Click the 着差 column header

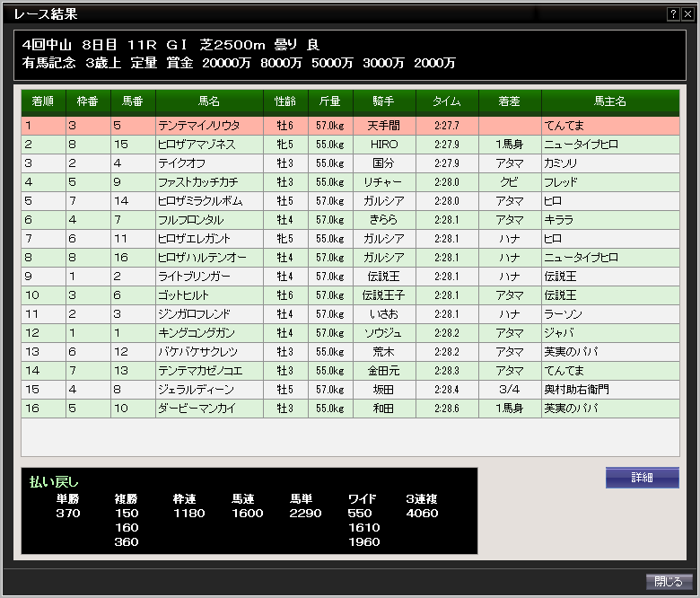click(x=510, y=102)
